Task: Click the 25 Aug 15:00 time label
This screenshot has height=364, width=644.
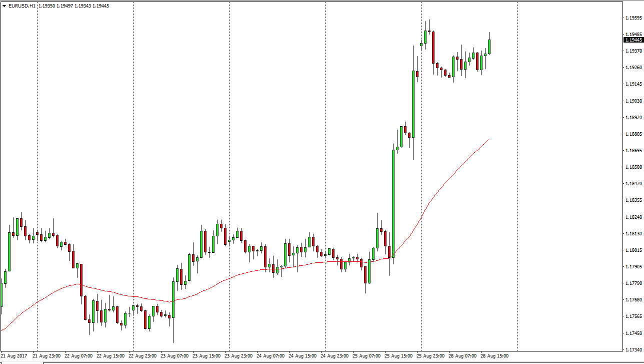Action: pyautogui.click(x=398, y=356)
